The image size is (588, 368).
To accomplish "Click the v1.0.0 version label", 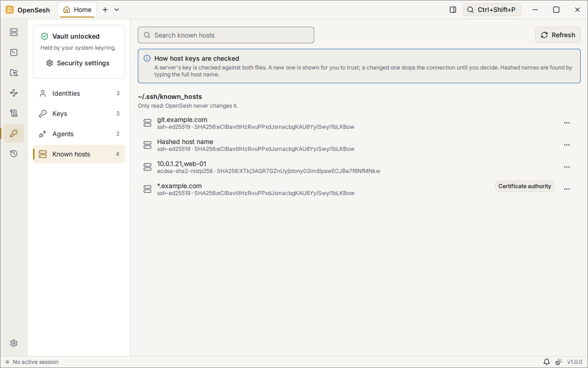I will pos(575,362).
